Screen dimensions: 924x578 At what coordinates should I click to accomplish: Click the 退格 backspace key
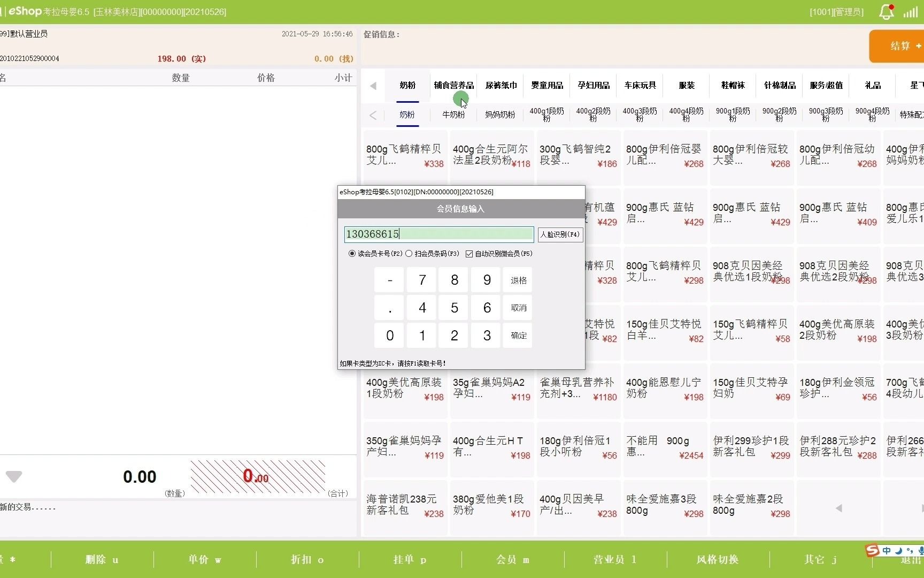point(518,280)
